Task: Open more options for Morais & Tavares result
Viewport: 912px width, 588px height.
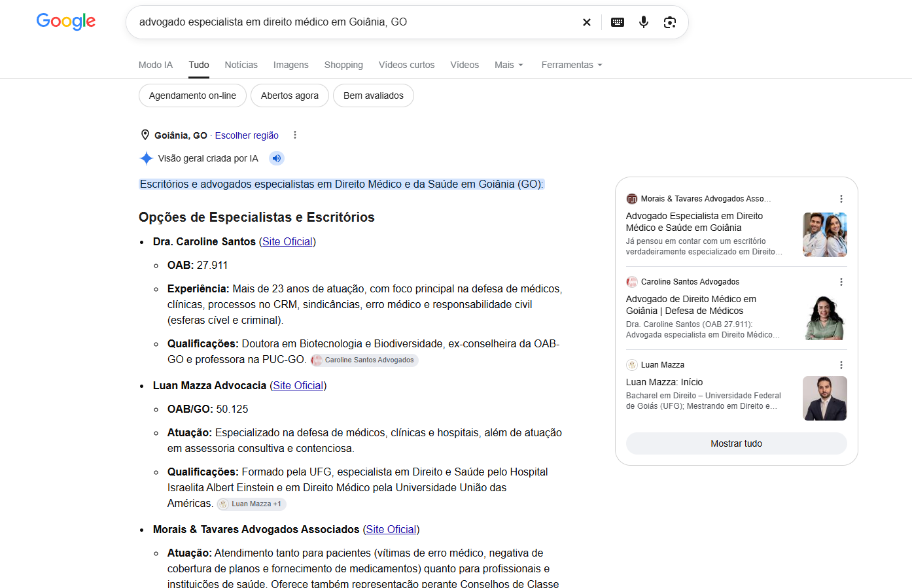Action: pyautogui.click(x=841, y=199)
